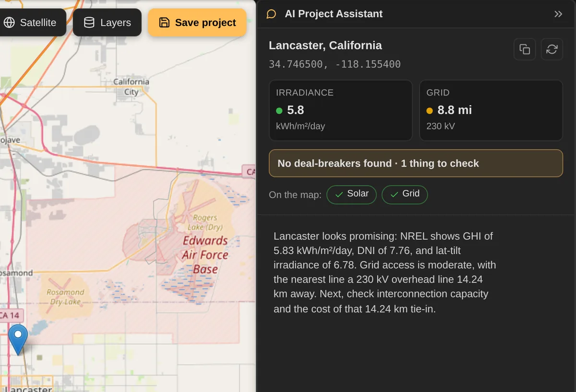
Task: Select the coordinates 34.746500, -118.155400
Action: coord(335,64)
